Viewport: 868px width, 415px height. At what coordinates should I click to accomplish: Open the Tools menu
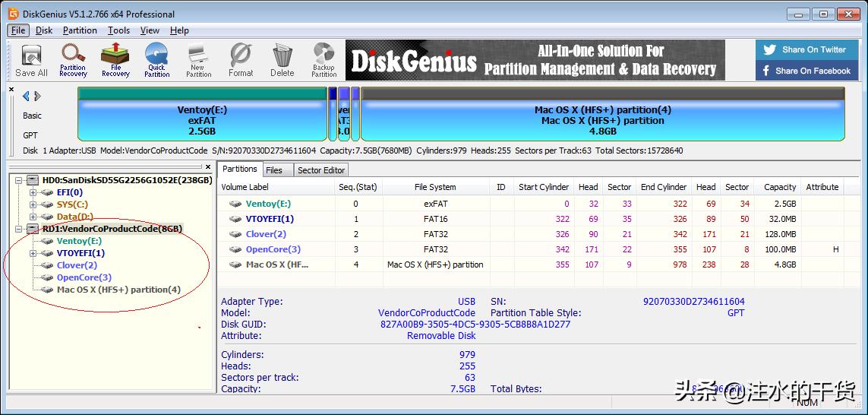(x=118, y=30)
